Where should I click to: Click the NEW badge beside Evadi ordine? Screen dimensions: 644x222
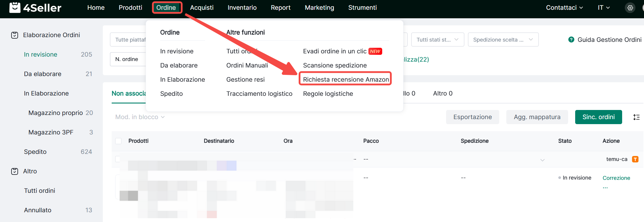click(x=375, y=51)
